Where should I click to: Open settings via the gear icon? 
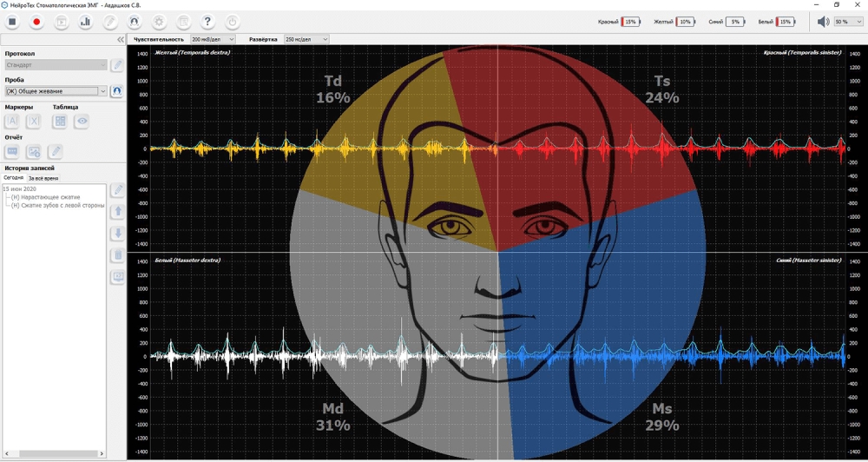pos(159,22)
